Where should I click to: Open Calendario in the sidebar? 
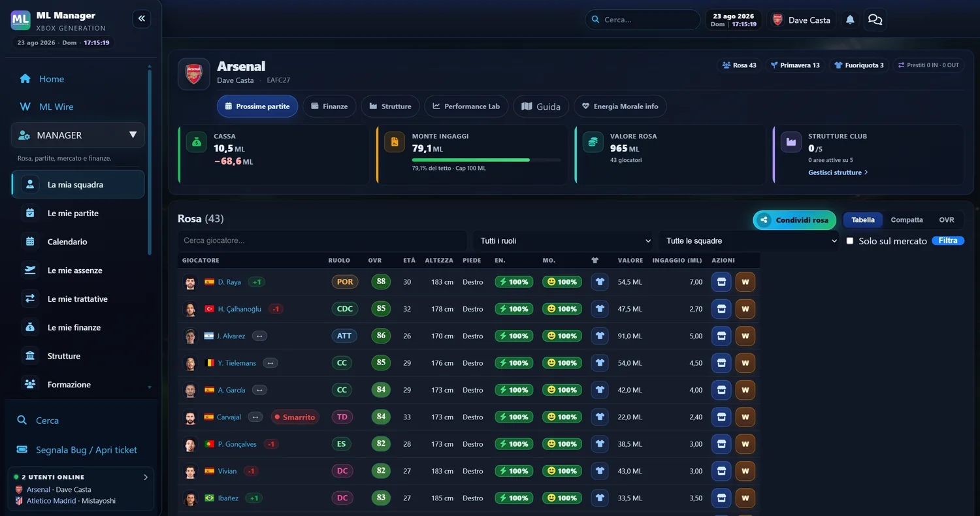[x=78, y=242]
